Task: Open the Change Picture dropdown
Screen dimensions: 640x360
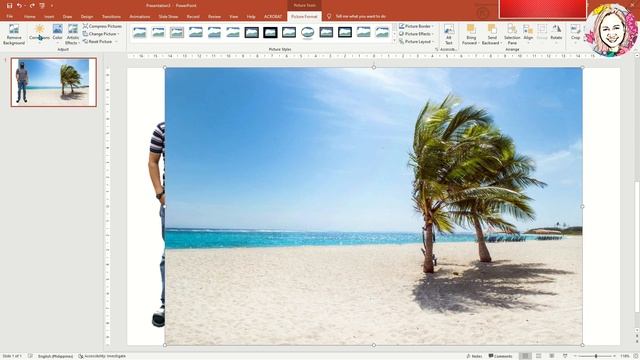Action: click(x=101, y=34)
